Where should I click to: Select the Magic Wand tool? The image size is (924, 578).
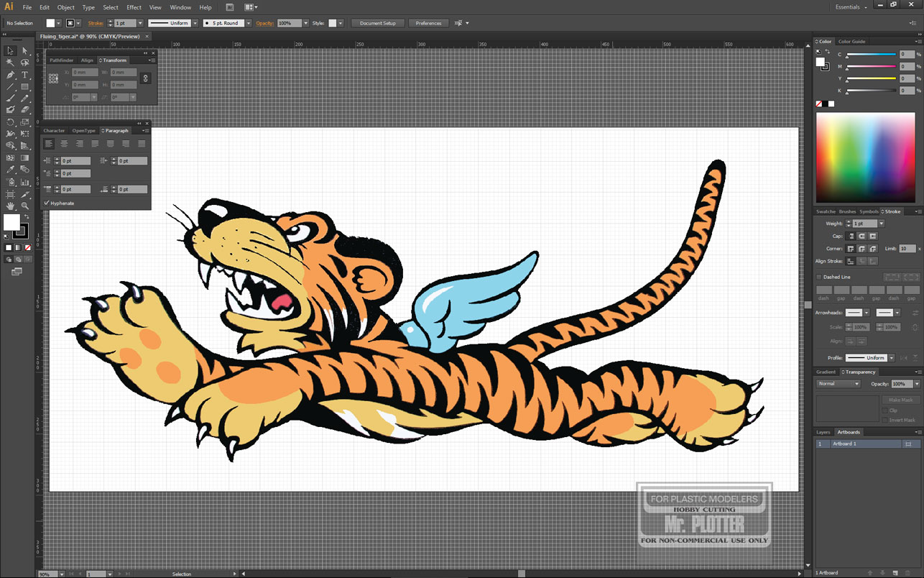pyautogui.click(x=10, y=63)
